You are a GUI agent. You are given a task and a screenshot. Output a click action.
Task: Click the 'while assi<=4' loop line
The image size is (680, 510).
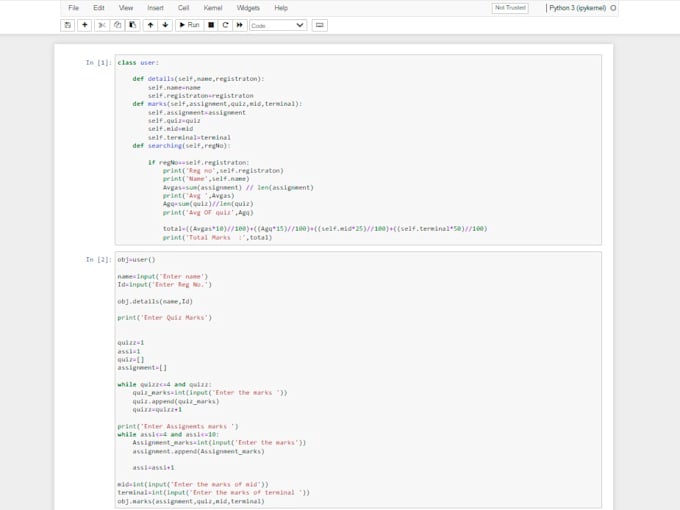(x=168, y=435)
